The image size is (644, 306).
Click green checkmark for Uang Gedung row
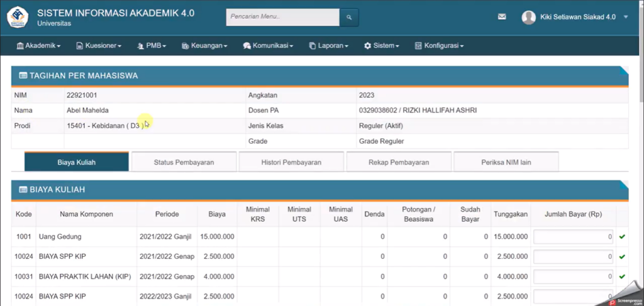point(622,237)
